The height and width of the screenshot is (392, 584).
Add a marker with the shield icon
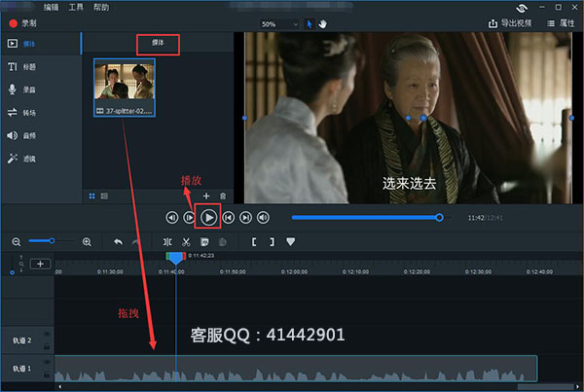[x=290, y=242]
